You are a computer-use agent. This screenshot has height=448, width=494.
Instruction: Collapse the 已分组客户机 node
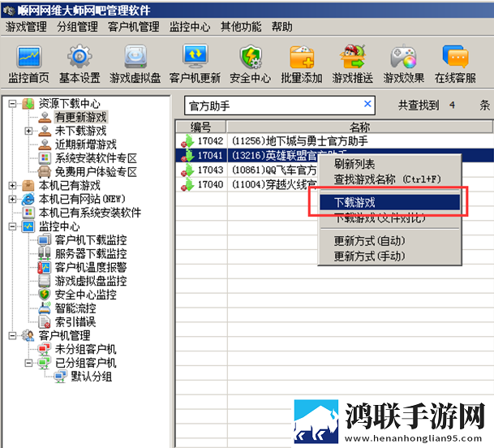28,363
